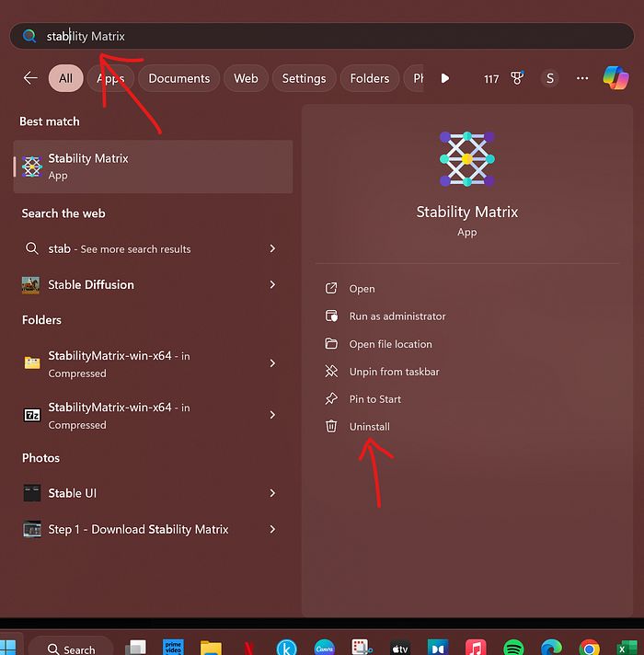
Task: Switch to the Folders filter tab
Action: (x=370, y=78)
